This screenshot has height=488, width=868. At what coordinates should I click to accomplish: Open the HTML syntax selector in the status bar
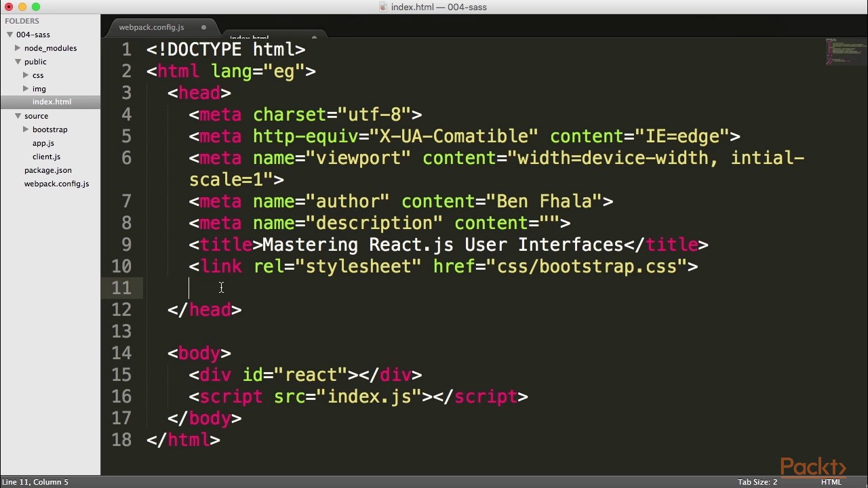pyautogui.click(x=831, y=482)
